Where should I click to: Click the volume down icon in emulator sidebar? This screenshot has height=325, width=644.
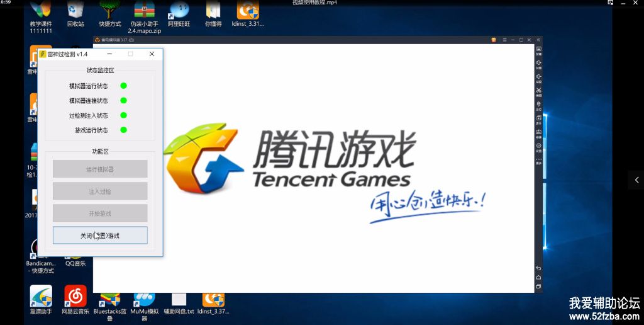click(538, 76)
